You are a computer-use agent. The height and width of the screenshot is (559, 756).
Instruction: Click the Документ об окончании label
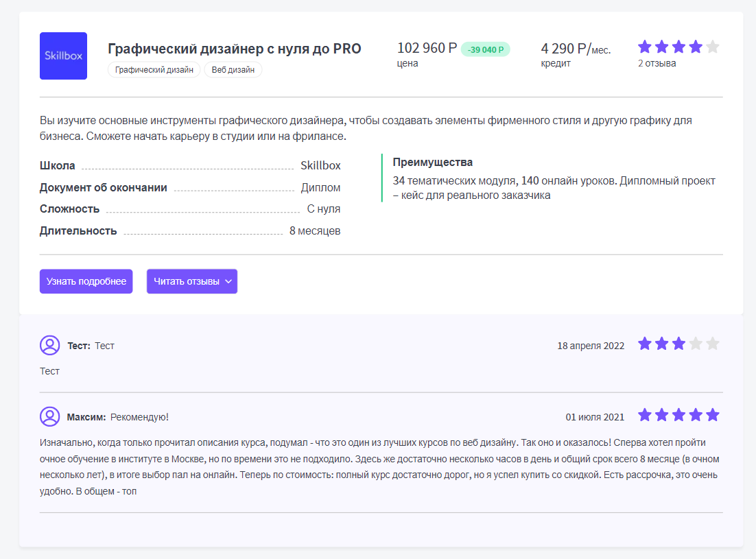[103, 188]
